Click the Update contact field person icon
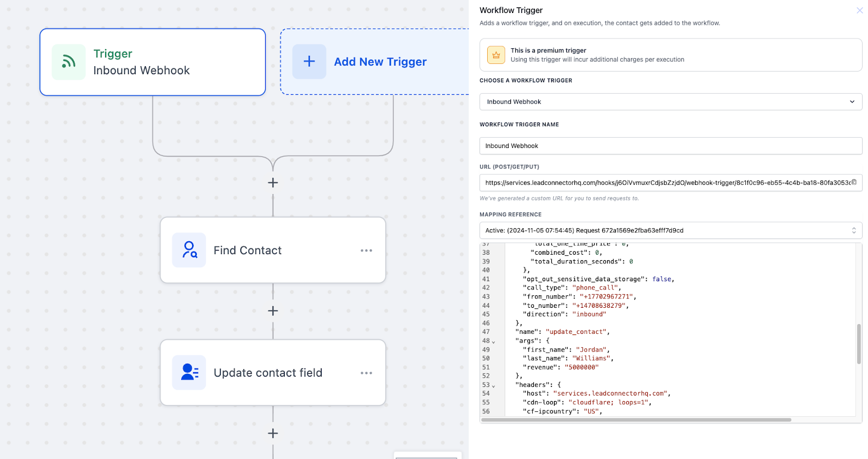The image size is (868, 459). tap(189, 372)
